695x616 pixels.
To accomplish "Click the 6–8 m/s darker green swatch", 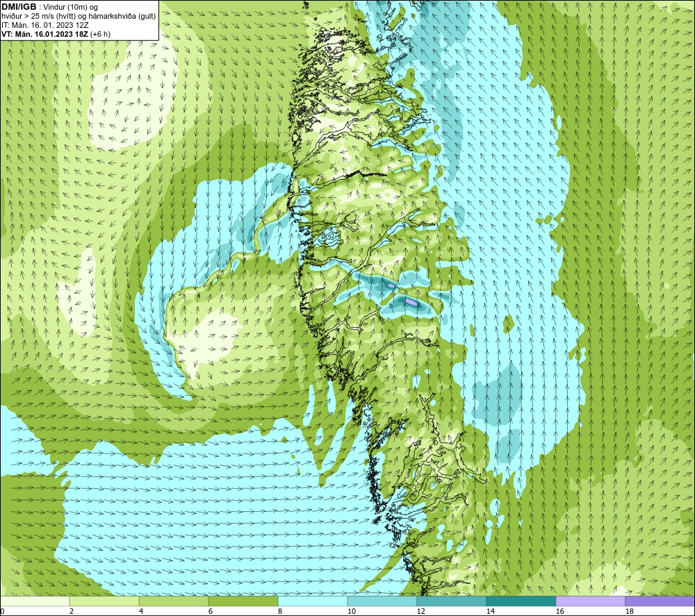I will (x=243, y=601).
